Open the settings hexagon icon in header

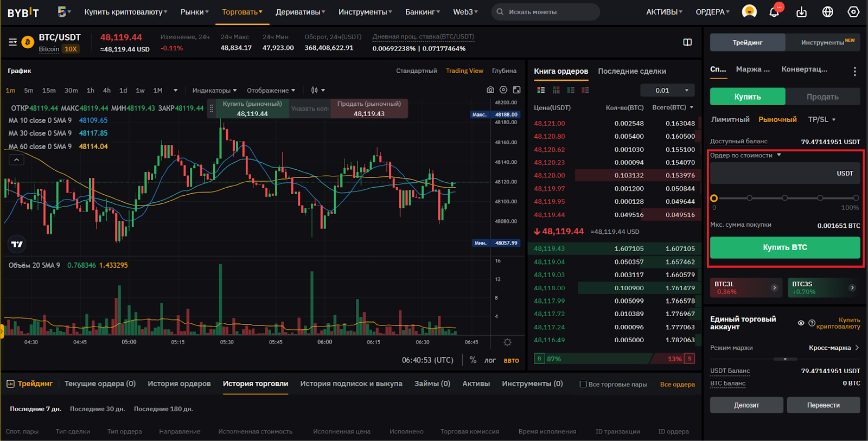853,11
